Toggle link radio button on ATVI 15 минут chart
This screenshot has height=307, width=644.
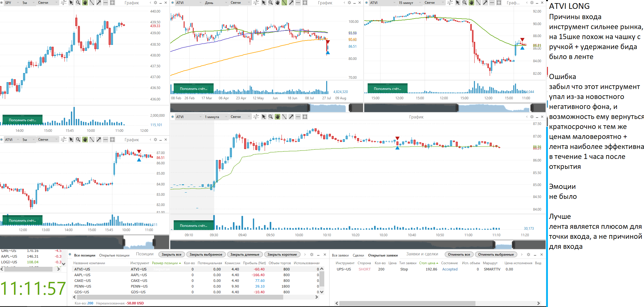[x=366, y=3]
